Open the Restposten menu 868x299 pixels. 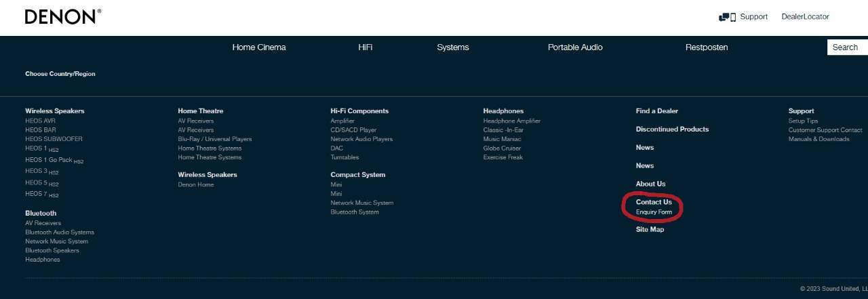(x=707, y=47)
